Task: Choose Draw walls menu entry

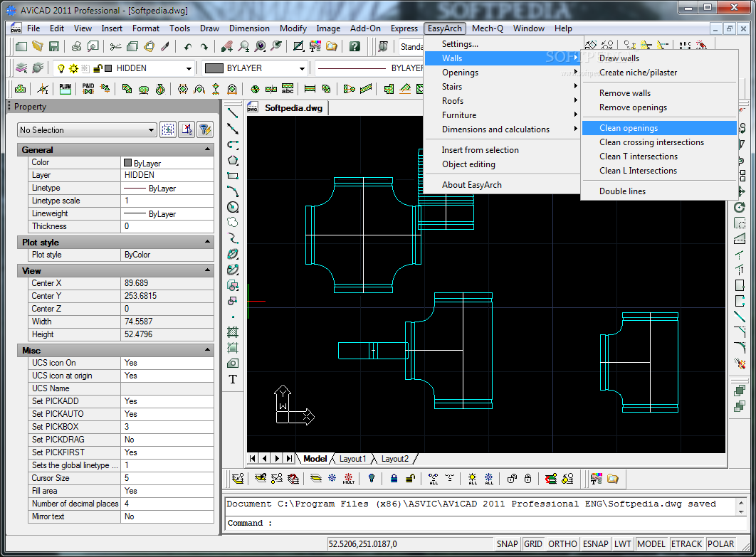Action: click(x=658, y=58)
